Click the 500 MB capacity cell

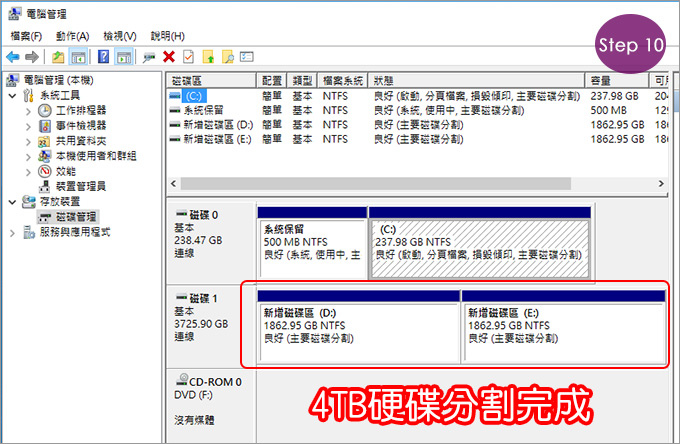point(608,110)
